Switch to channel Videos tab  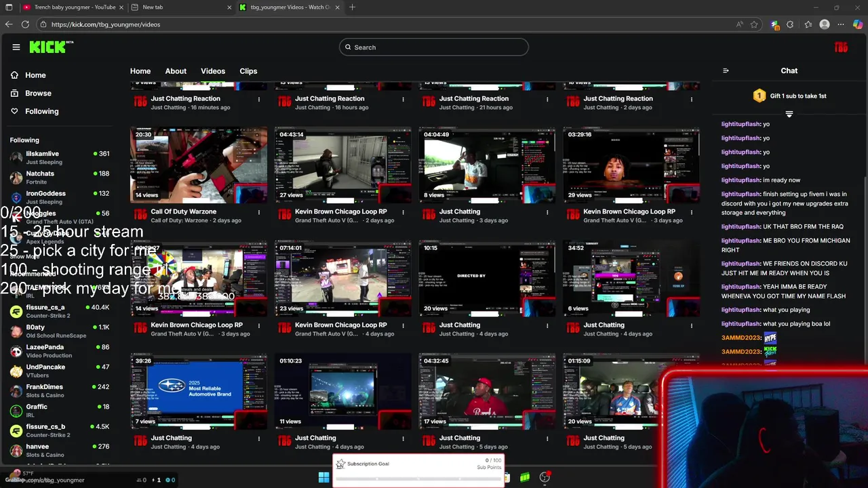click(x=213, y=71)
